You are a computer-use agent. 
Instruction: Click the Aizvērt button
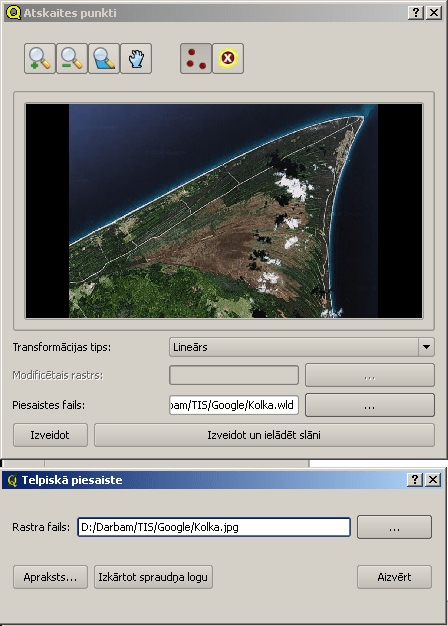coord(394,577)
